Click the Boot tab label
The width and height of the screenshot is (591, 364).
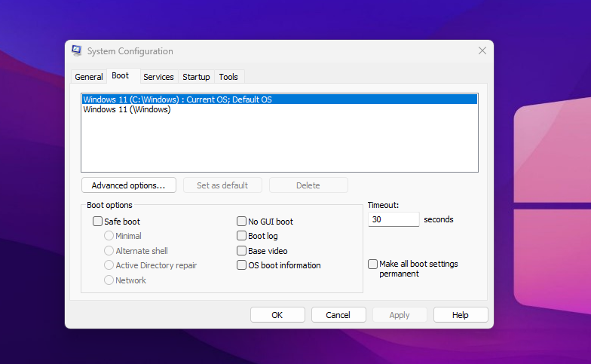point(121,76)
